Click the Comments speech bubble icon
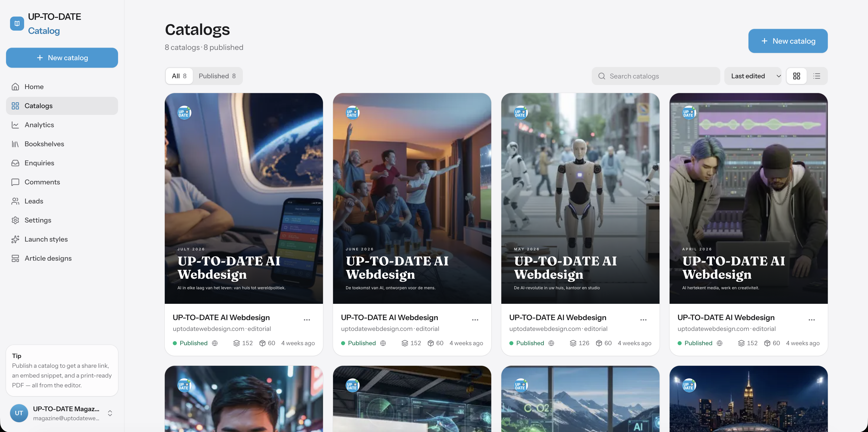 click(x=15, y=182)
